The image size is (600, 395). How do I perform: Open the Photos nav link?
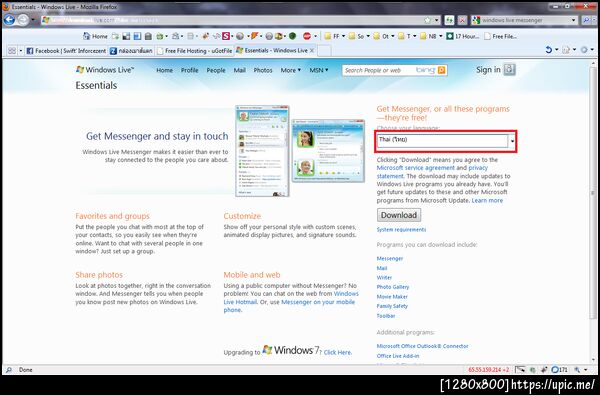click(x=263, y=70)
